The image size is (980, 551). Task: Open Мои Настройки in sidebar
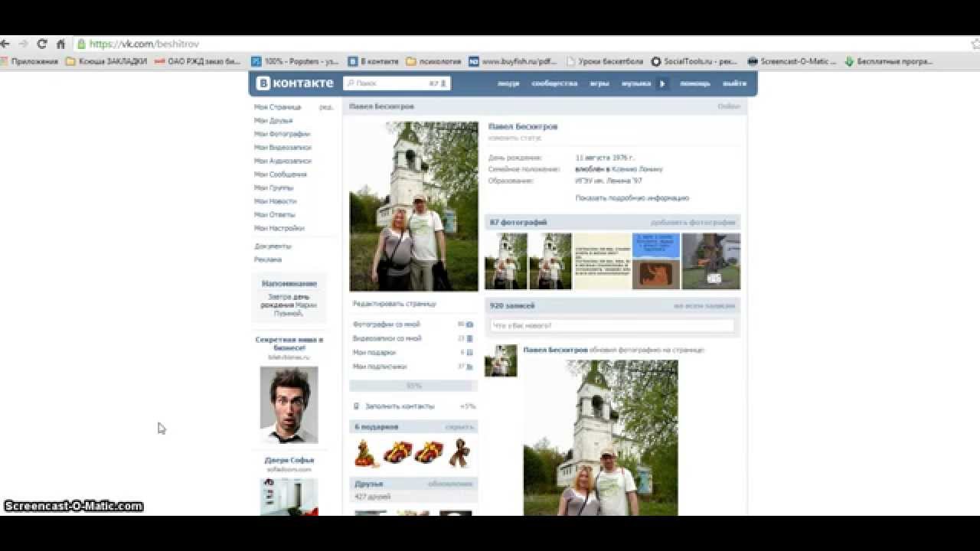click(279, 228)
